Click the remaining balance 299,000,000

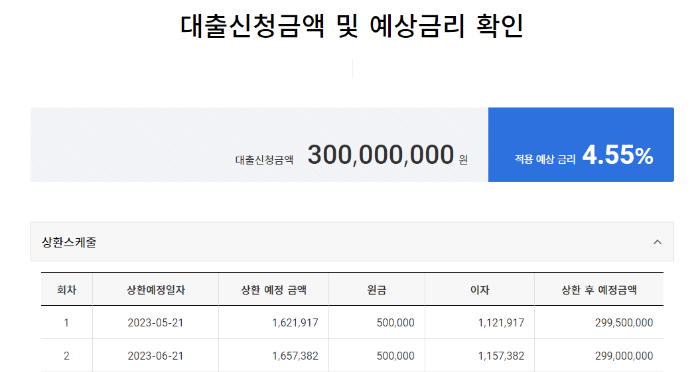624,356
